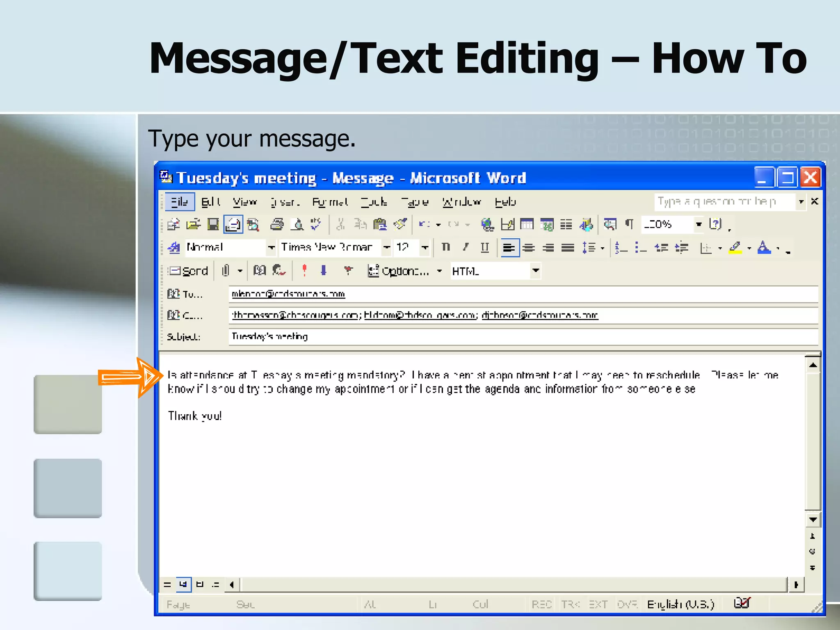
Task: Toggle Center alignment
Action: [x=529, y=248]
